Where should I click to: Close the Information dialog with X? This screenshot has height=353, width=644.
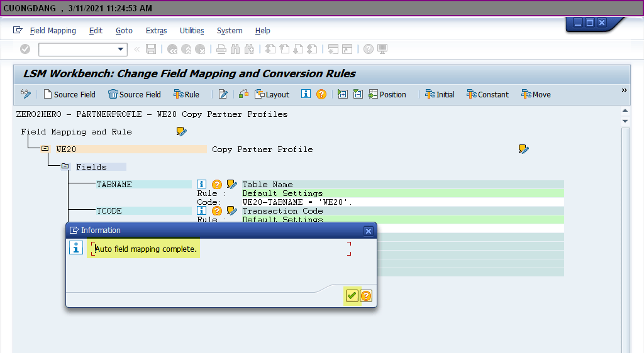369,231
